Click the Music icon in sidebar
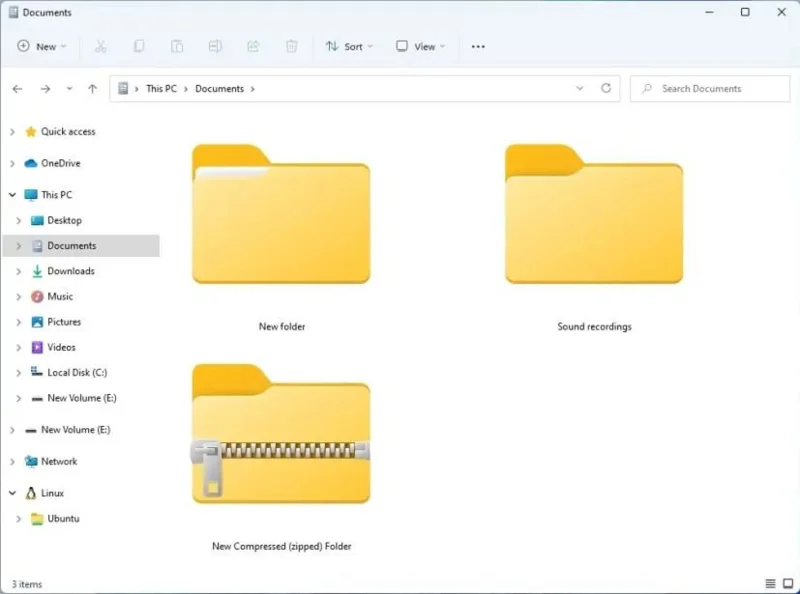 (37, 296)
